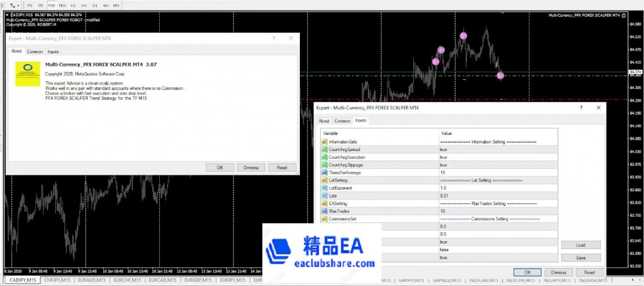Screen dimensions: 644x286
Task: Click the MaxTrades variable icon
Action: click(324, 211)
